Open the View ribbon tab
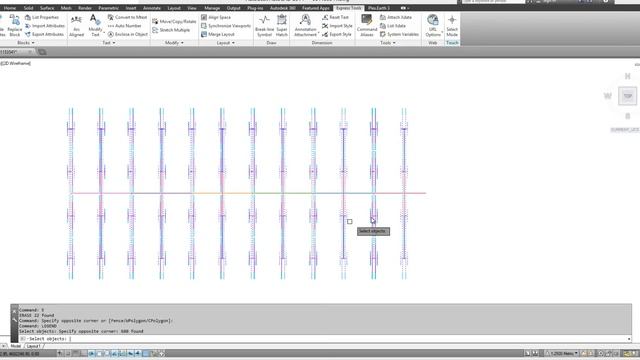Viewport: 640px width, 360px height. (x=192, y=8)
